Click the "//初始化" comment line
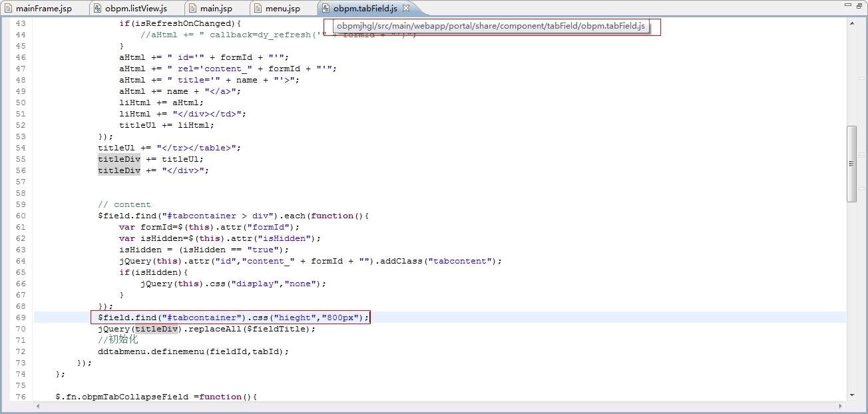Viewport: 868px width, 414px height. coord(118,340)
